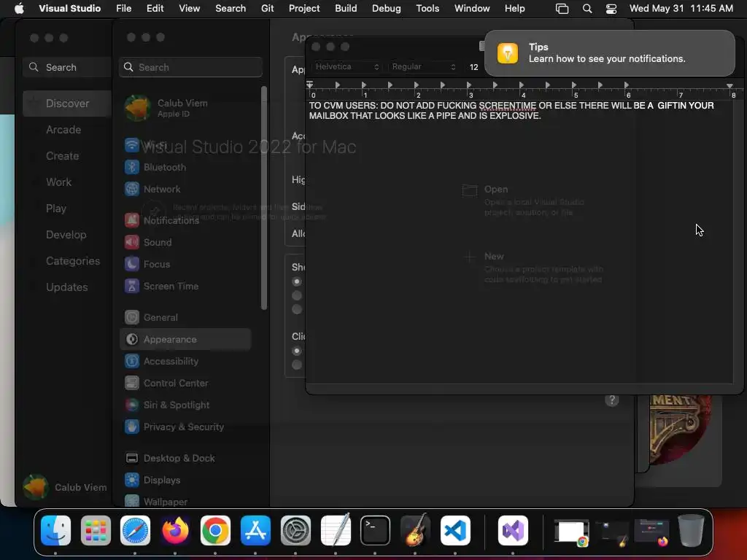
Task: Open Sound settings pane
Action: coord(186,242)
